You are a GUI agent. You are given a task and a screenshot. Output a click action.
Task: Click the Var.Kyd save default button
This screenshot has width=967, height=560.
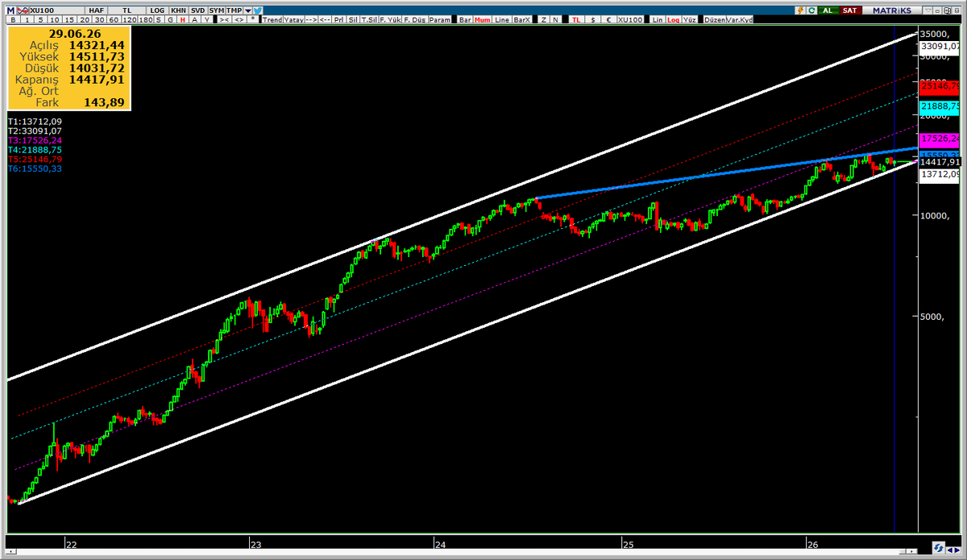(740, 19)
